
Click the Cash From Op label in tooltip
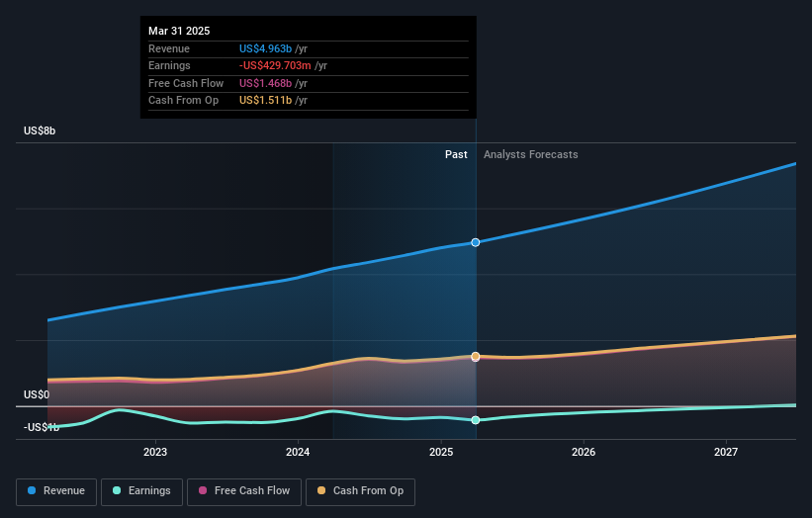pyautogui.click(x=183, y=101)
